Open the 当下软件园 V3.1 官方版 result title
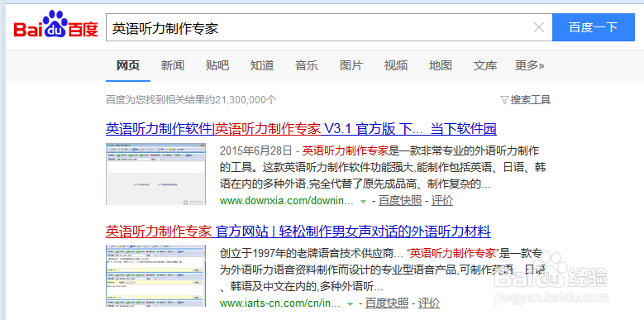 coord(301,129)
